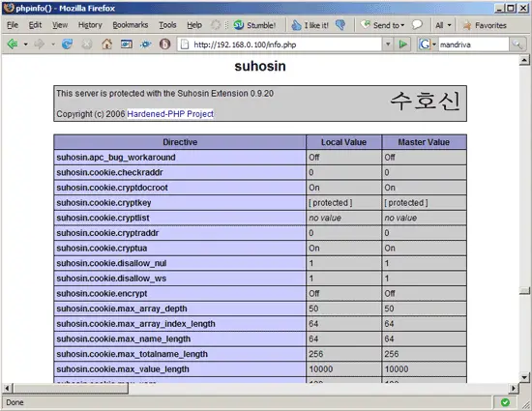Image resolution: width=532 pixels, height=411 pixels.
Task: Open the Tools menu
Action: coord(167,25)
